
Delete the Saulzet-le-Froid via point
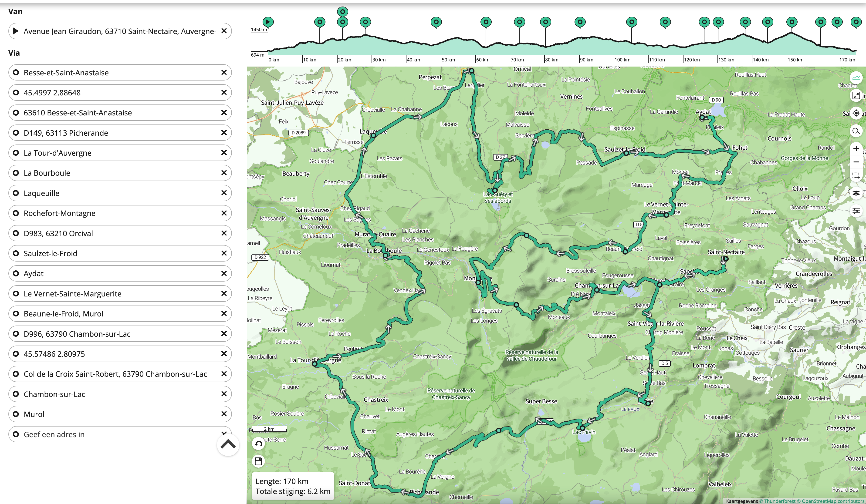tap(224, 253)
